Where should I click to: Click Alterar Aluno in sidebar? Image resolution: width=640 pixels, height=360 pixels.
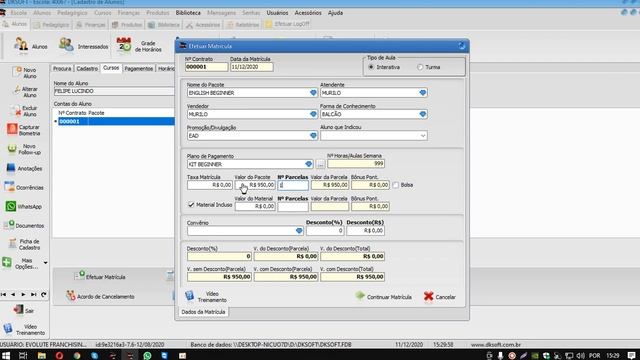pyautogui.click(x=24, y=92)
